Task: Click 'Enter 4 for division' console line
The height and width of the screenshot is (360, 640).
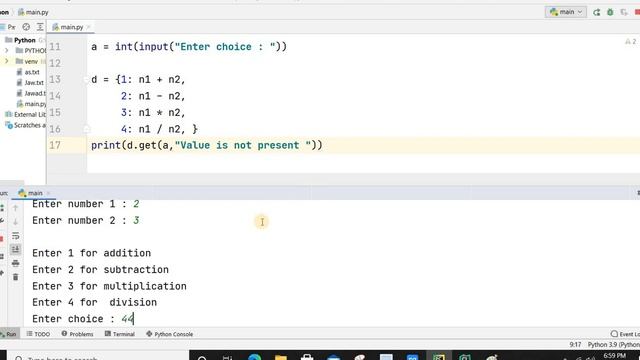Action: 95,302
